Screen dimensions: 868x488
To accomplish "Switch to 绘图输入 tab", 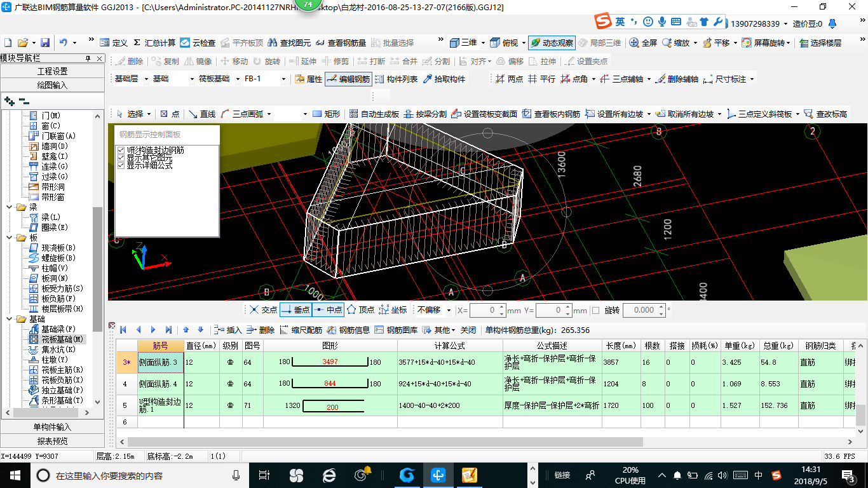I will point(52,85).
